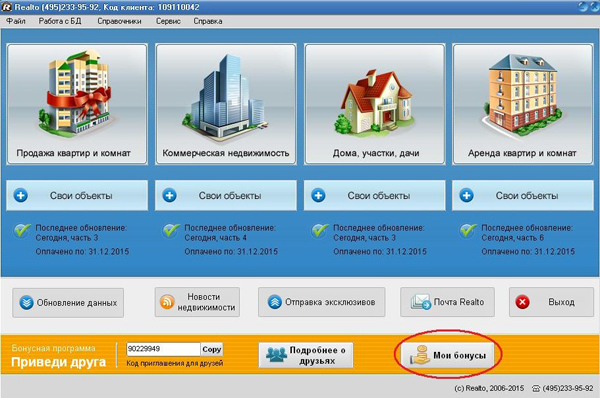The height and width of the screenshot is (398, 600).
Task: Click the Copy button beside invitation code
Action: click(212, 349)
